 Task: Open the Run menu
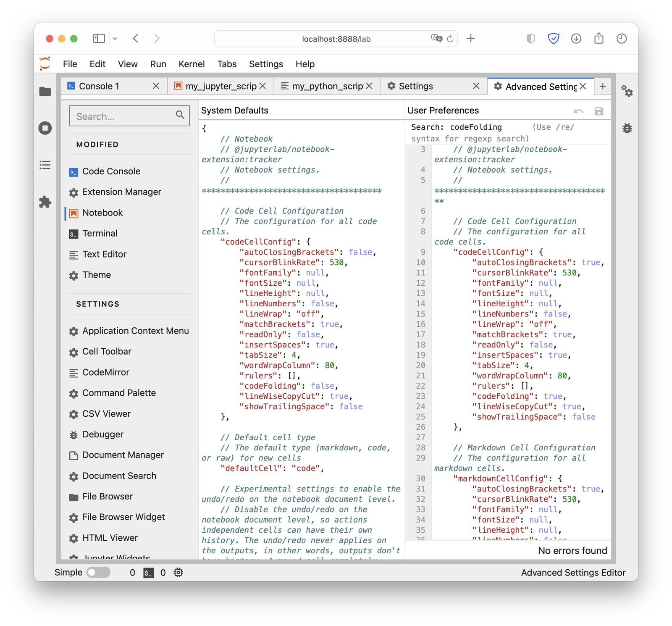pyautogui.click(x=158, y=64)
